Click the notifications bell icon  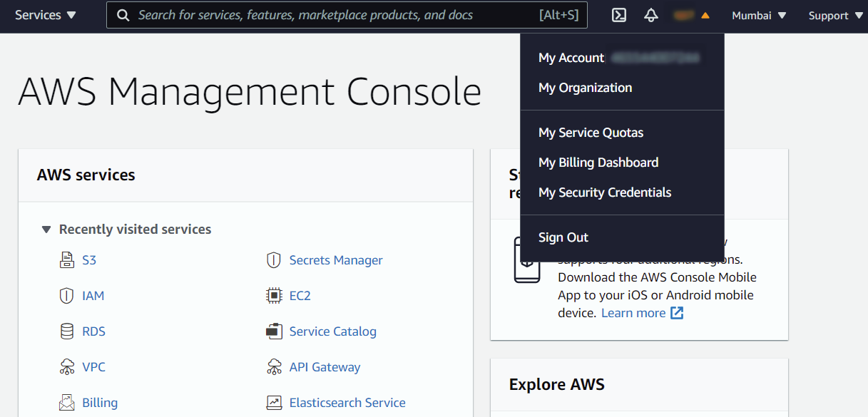click(x=650, y=15)
